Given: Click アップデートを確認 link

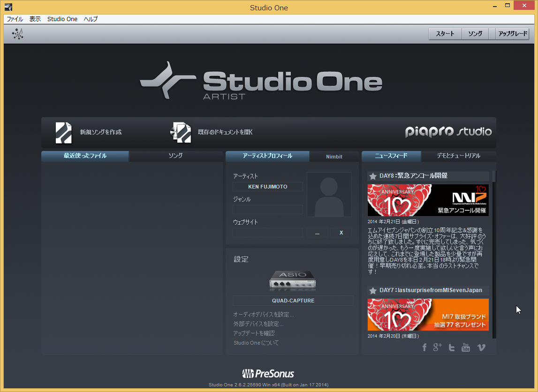Looking at the screenshot, I should 254,333.
